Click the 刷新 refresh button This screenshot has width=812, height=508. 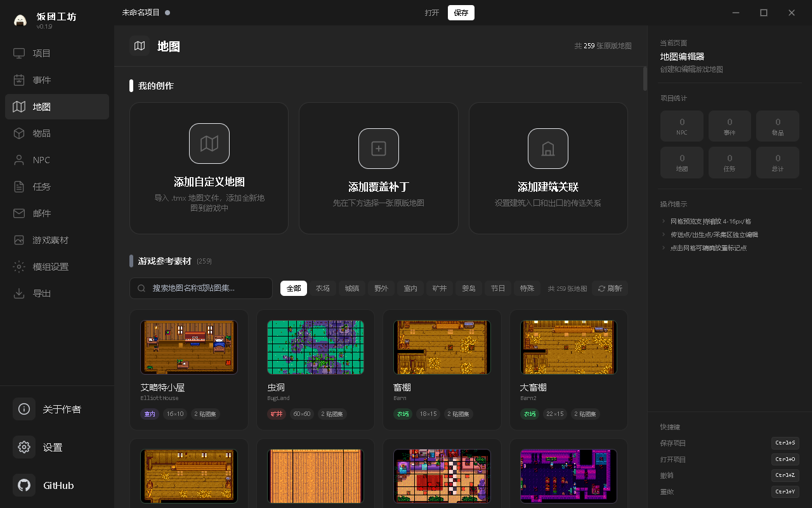(x=610, y=288)
